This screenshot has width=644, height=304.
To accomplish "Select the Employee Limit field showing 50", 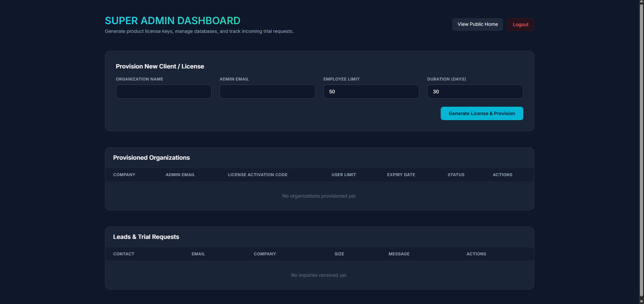I will click(x=371, y=92).
